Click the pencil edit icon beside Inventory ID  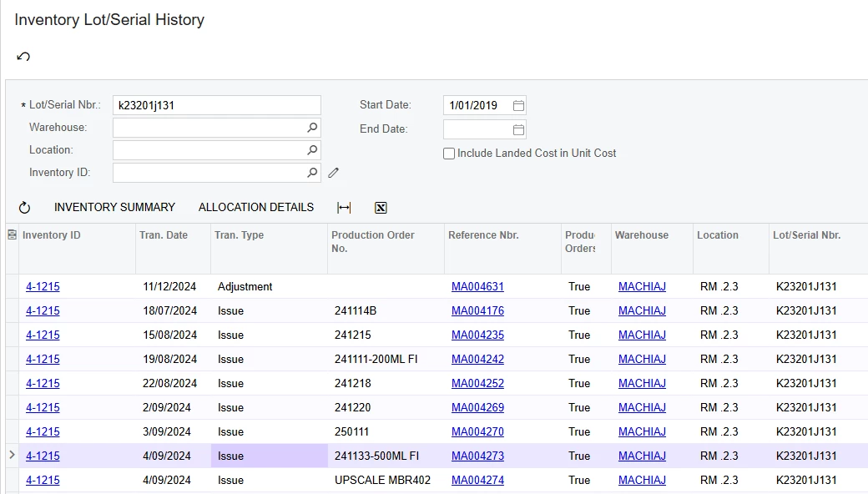(x=334, y=173)
